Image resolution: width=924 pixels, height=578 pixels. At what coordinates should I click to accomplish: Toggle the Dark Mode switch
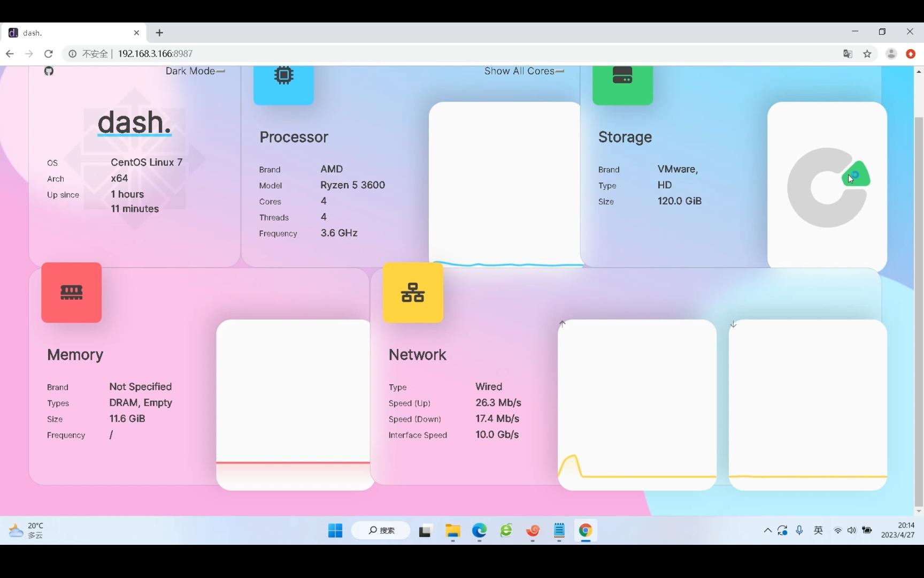tap(221, 71)
